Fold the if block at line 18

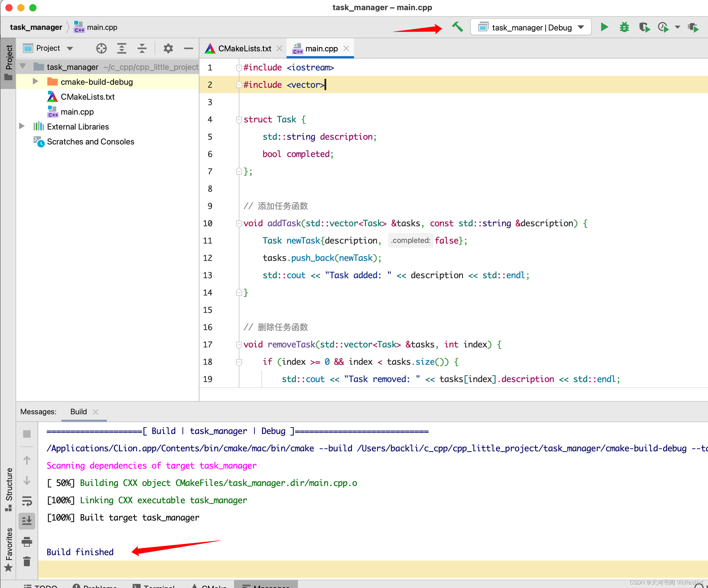pyautogui.click(x=239, y=362)
